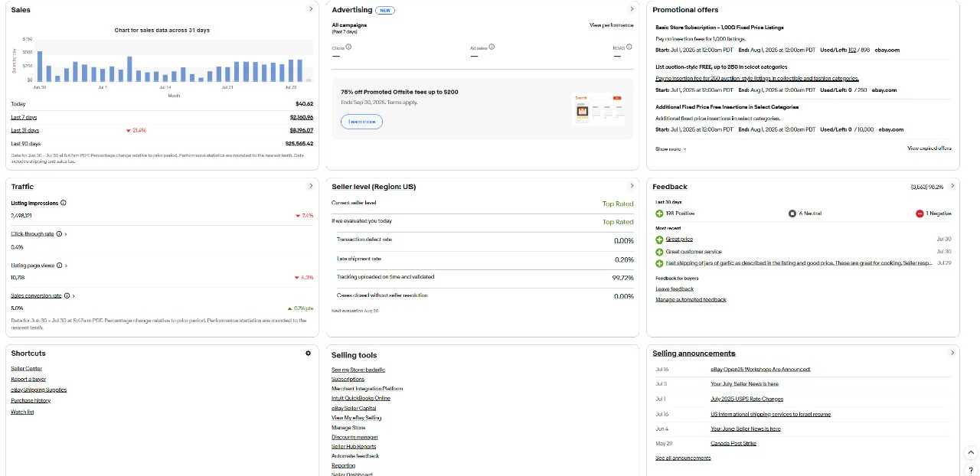Open the Advertising card chevron
This screenshot has width=980, height=476.
point(632,9)
